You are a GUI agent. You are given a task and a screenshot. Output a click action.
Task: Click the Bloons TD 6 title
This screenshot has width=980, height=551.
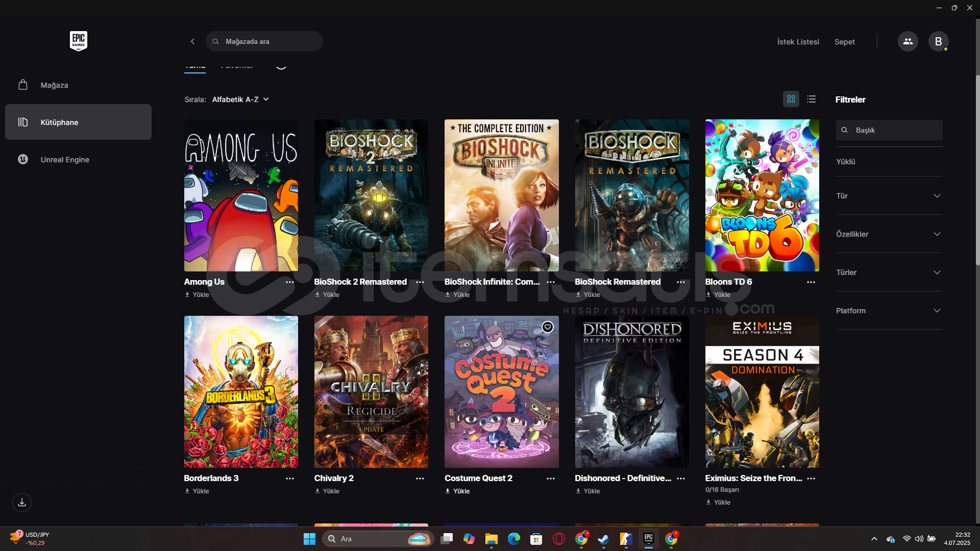tap(728, 282)
